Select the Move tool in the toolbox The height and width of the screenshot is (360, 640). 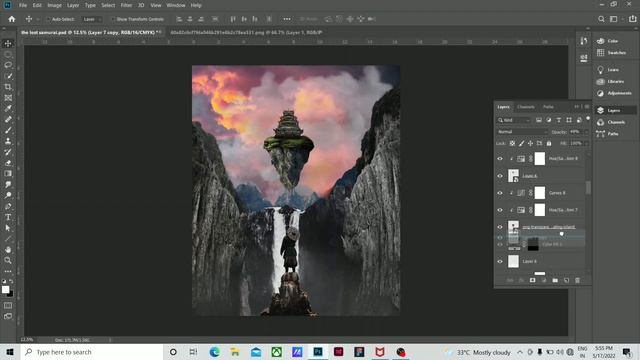[8, 43]
